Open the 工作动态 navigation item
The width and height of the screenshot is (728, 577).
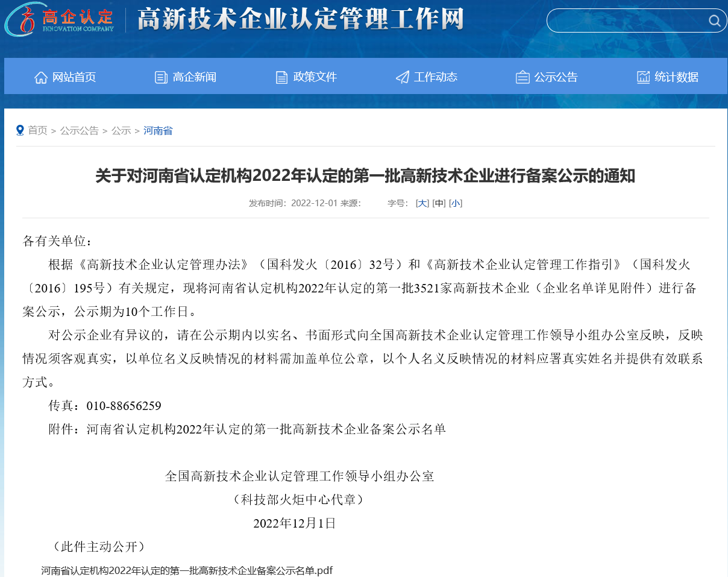[435, 77]
